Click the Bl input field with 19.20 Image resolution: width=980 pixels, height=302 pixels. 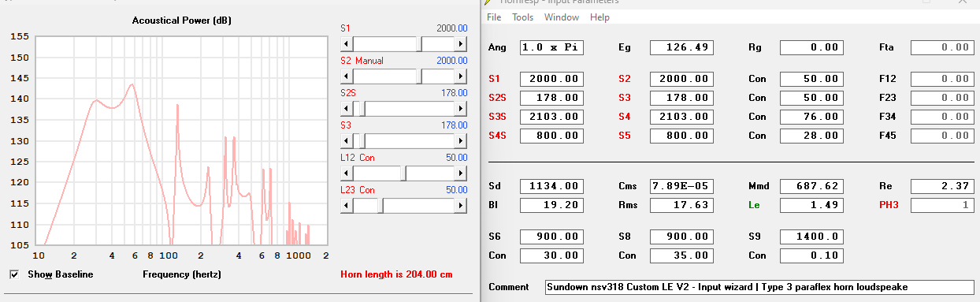[551, 205]
